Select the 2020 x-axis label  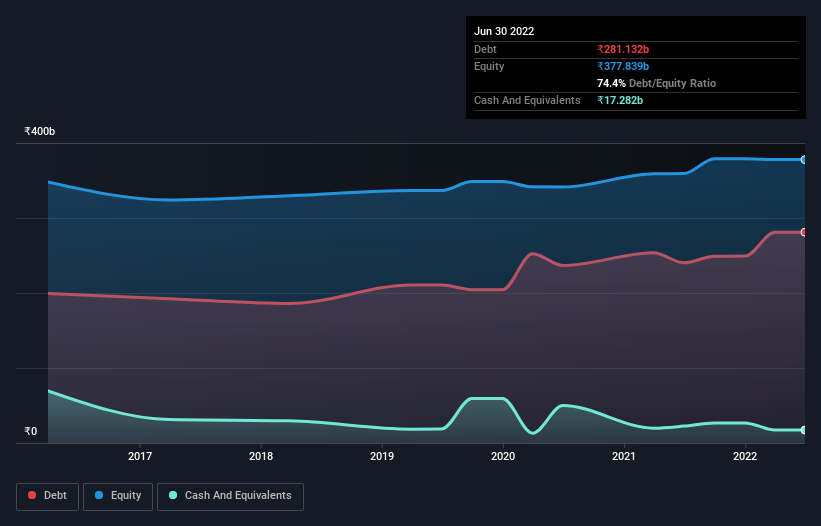point(503,456)
